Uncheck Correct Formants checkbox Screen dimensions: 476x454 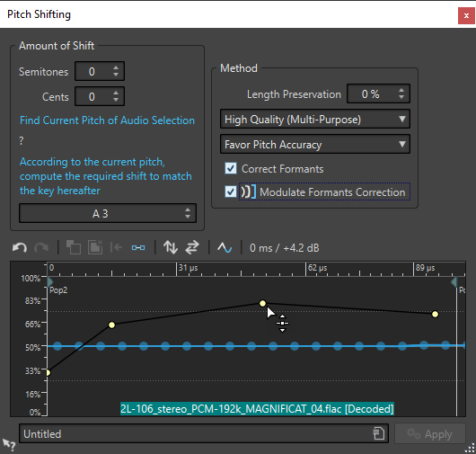pos(231,168)
